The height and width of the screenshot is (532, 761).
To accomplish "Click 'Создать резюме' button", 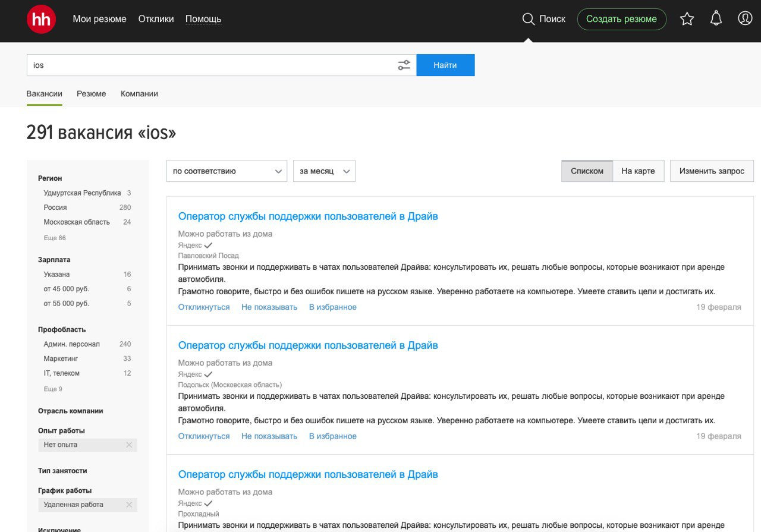I will pos(621,19).
